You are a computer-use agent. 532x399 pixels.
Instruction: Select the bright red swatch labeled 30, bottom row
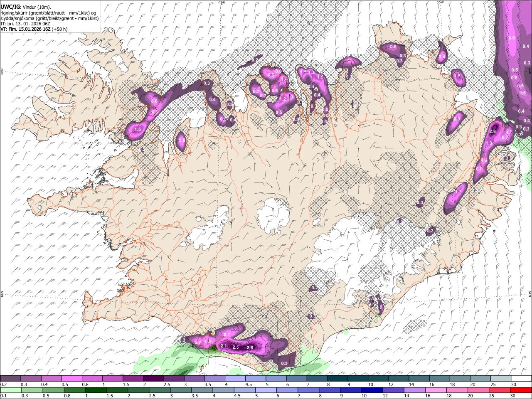521,390
